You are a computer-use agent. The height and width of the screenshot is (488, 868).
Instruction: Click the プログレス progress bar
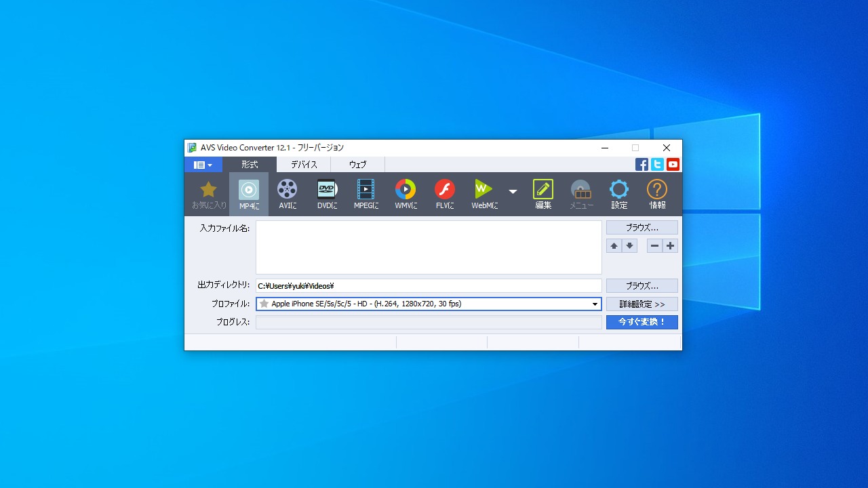point(429,323)
